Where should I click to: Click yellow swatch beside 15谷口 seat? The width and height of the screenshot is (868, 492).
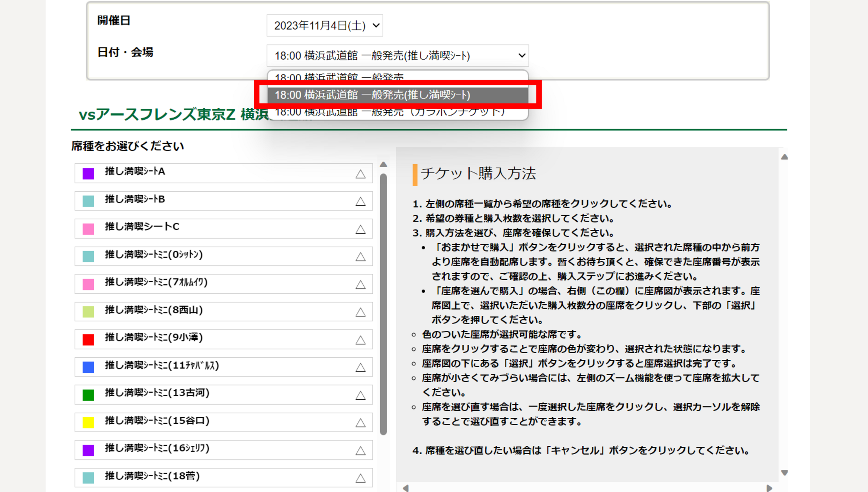coord(88,423)
